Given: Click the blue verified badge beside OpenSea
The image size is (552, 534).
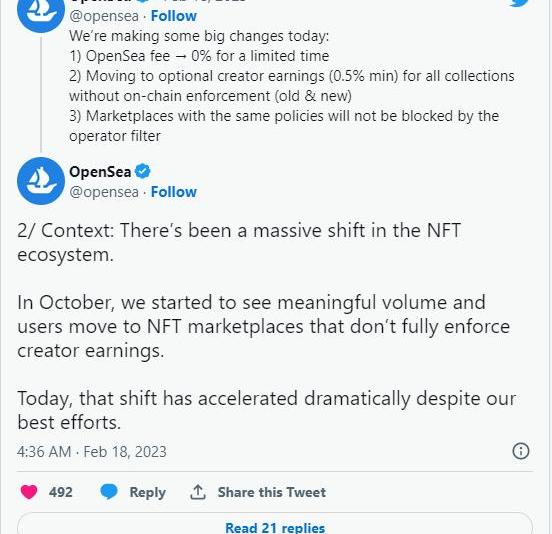Looking at the screenshot, I should (x=143, y=171).
